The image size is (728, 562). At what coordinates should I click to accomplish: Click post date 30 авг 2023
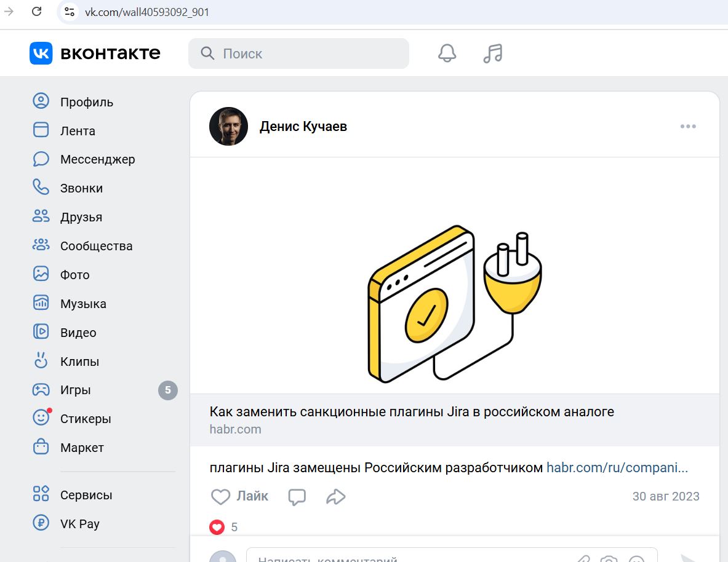666,497
